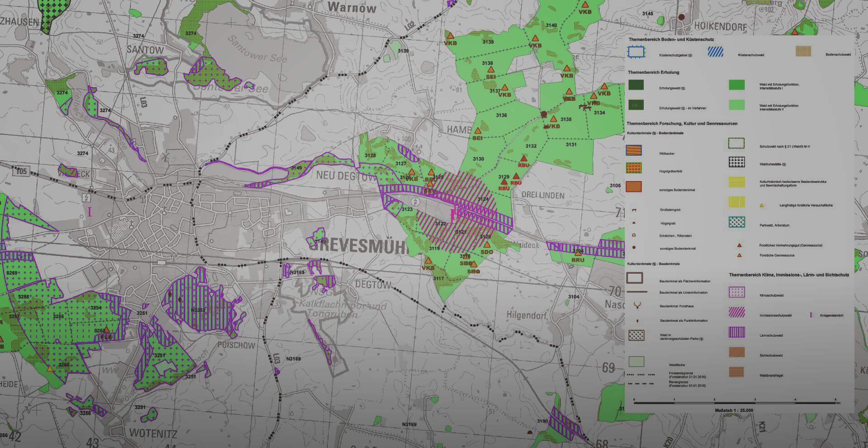Click forest compartment number 3190
This screenshot has height=448, width=868.
[542, 421]
